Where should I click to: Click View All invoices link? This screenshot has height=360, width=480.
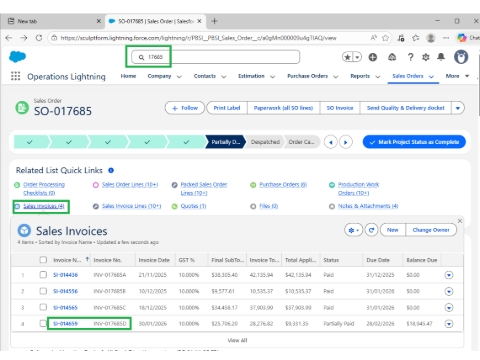pyautogui.click(x=237, y=340)
